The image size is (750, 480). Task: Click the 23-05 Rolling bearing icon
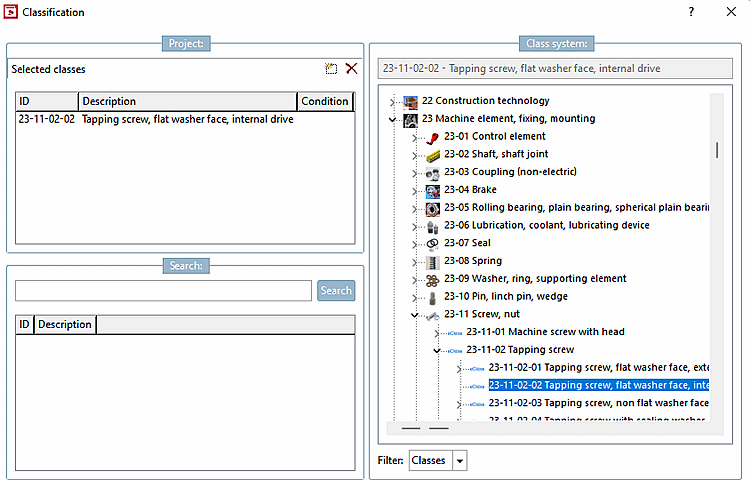point(432,209)
